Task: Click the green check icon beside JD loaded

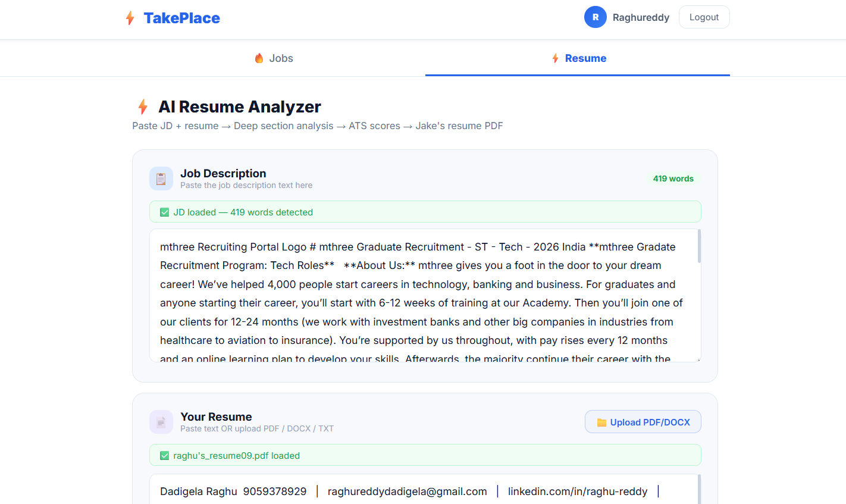Action: coord(165,212)
